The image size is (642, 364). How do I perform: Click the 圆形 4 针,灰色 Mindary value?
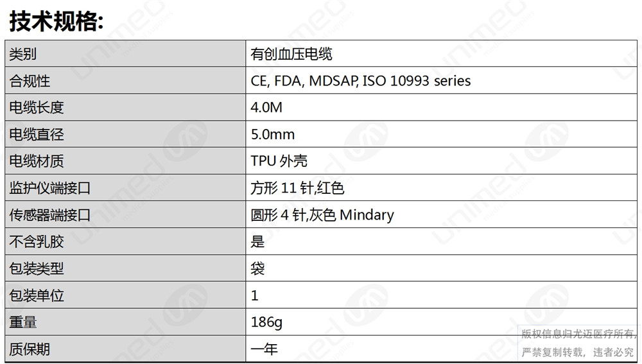(x=322, y=214)
